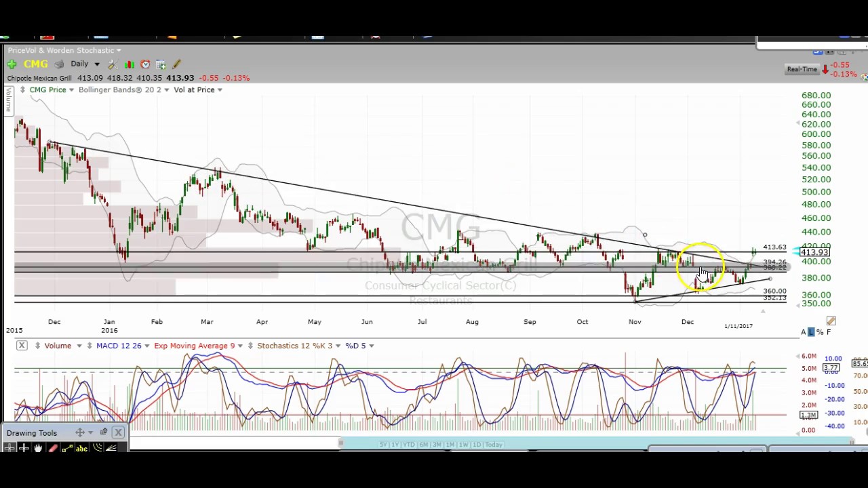Open the wrench and screwdriver settings icon

(x=113, y=64)
